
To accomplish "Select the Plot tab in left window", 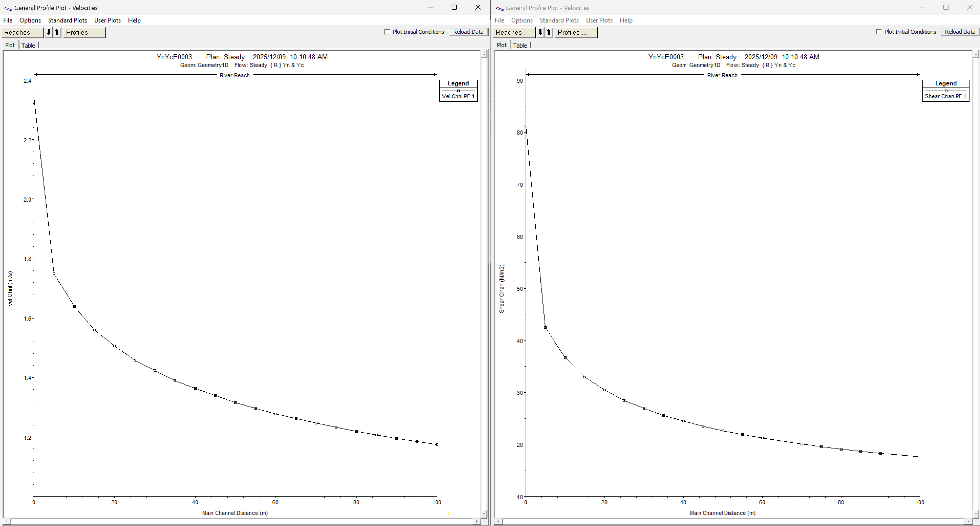I will [x=10, y=45].
